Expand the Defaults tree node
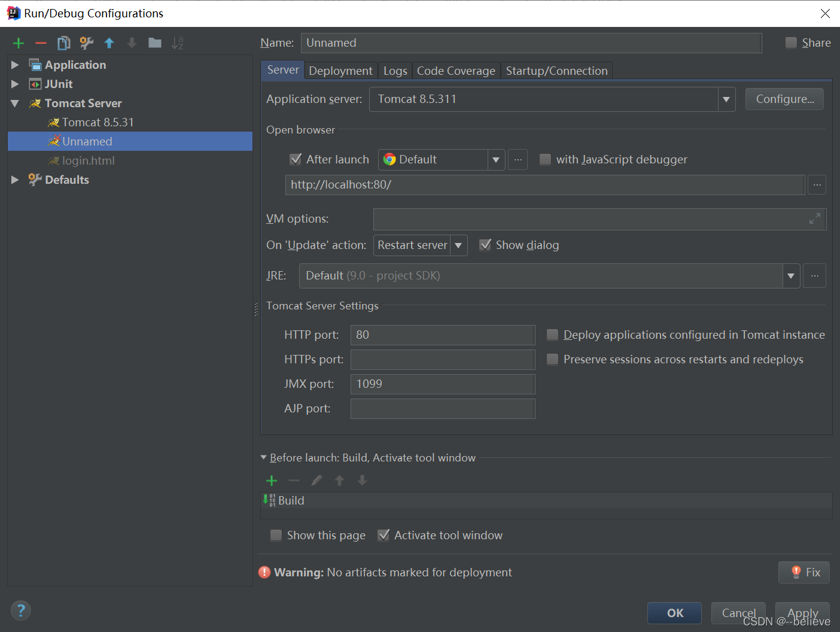840x632 pixels. click(15, 180)
